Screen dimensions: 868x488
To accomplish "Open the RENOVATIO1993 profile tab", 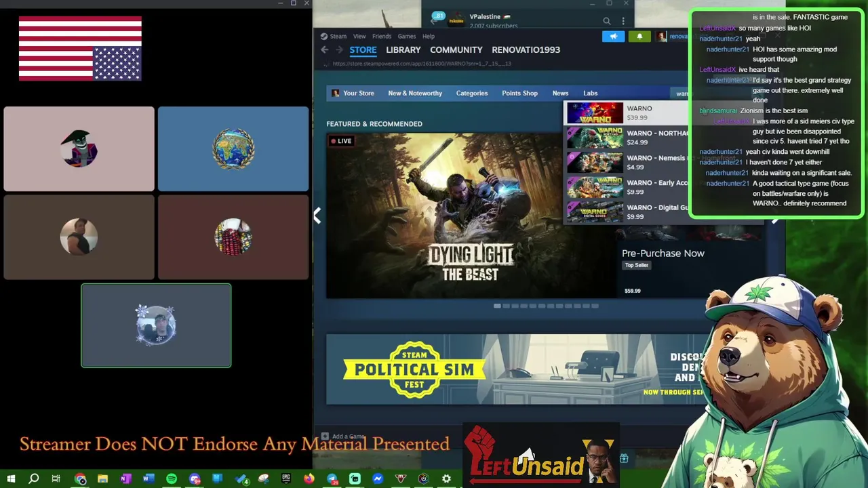I will tap(526, 50).
